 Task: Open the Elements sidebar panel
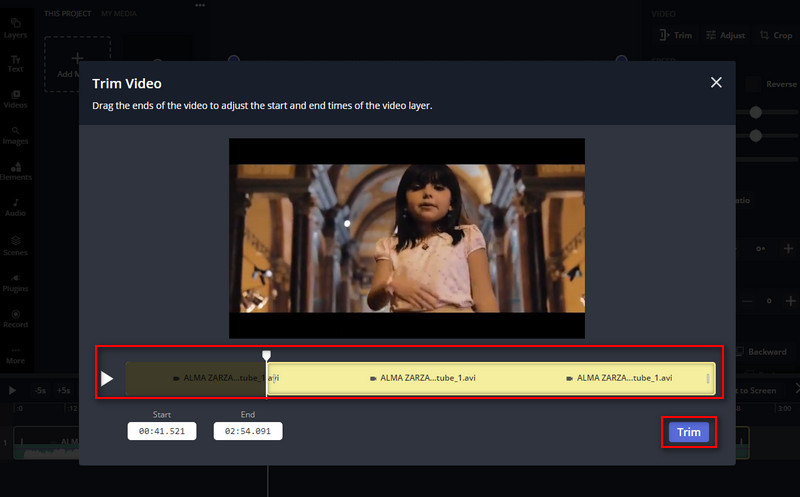point(16,171)
